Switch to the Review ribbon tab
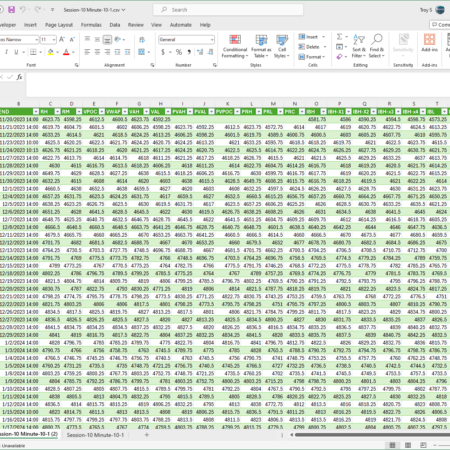Screen dimensions: 450x450 tap(136, 25)
